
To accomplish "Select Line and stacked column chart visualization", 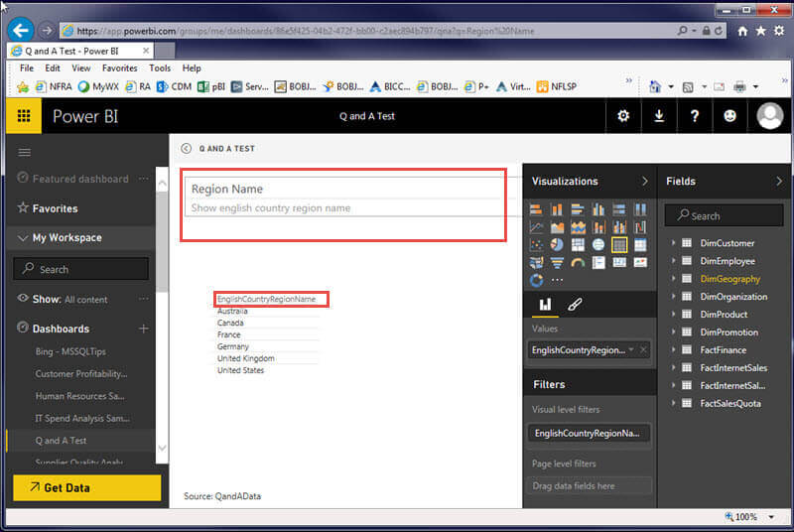I will pos(598,227).
